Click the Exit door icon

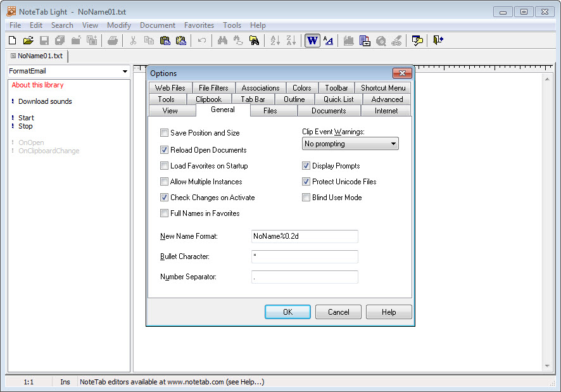pyautogui.click(x=438, y=41)
